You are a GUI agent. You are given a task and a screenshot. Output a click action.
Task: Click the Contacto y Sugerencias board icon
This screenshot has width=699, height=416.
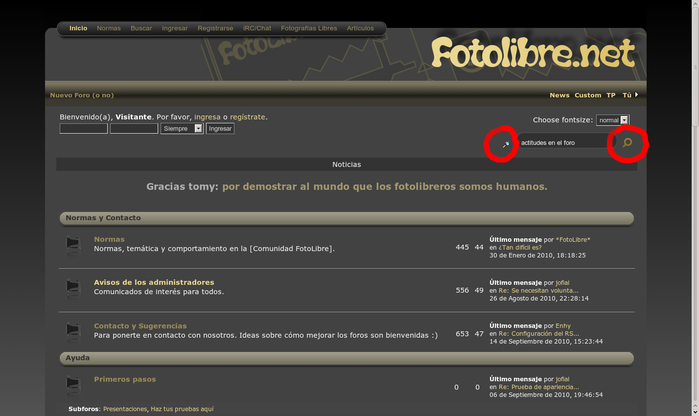(x=73, y=332)
